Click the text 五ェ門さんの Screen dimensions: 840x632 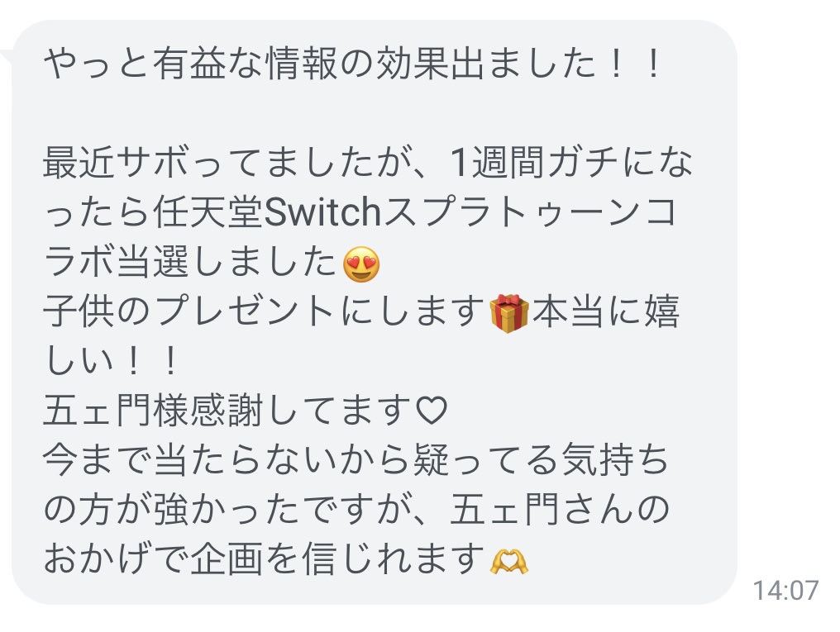tap(559, 510)
